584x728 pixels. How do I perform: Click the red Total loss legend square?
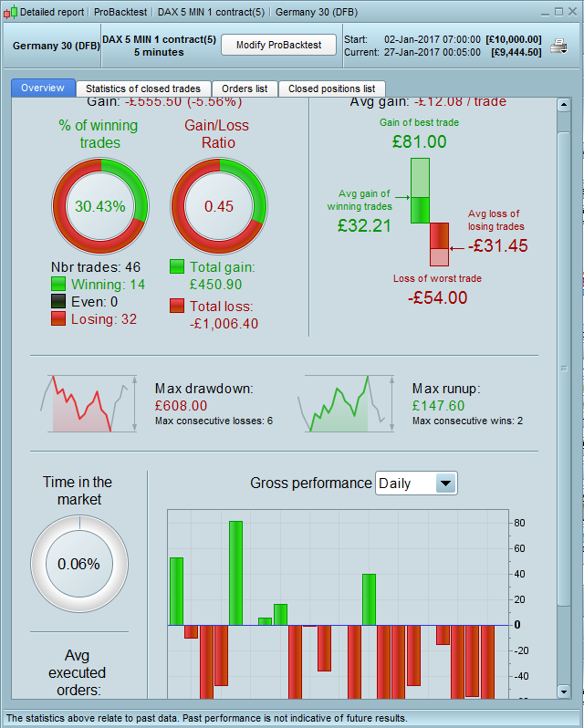177,306
